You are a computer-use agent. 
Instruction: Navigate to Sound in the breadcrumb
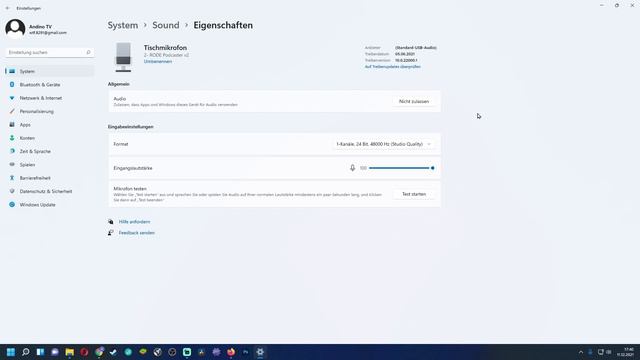[x=166, y=25]
